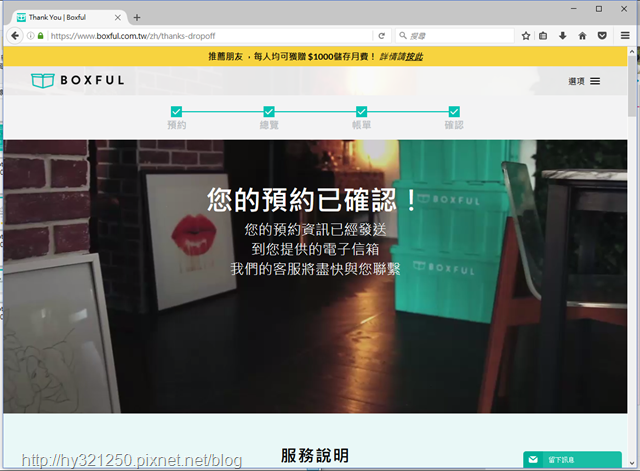Click the 總覽 step checkbox
Viewport: 640px width, 471px height.
(269, 111)
